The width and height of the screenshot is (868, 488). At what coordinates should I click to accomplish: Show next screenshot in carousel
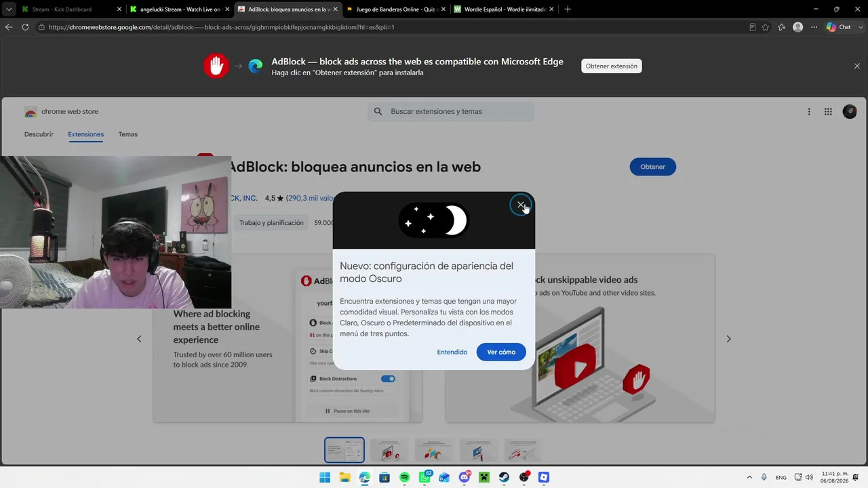click(729, 339)
